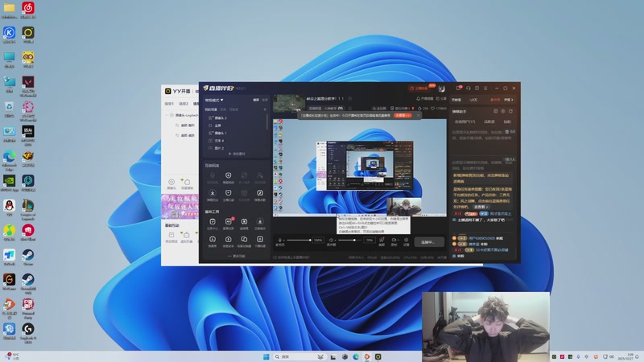The height and width of the screenshot is (362, 644).
Task: Switch to 活跃度 tab
Action: [489, 121]
